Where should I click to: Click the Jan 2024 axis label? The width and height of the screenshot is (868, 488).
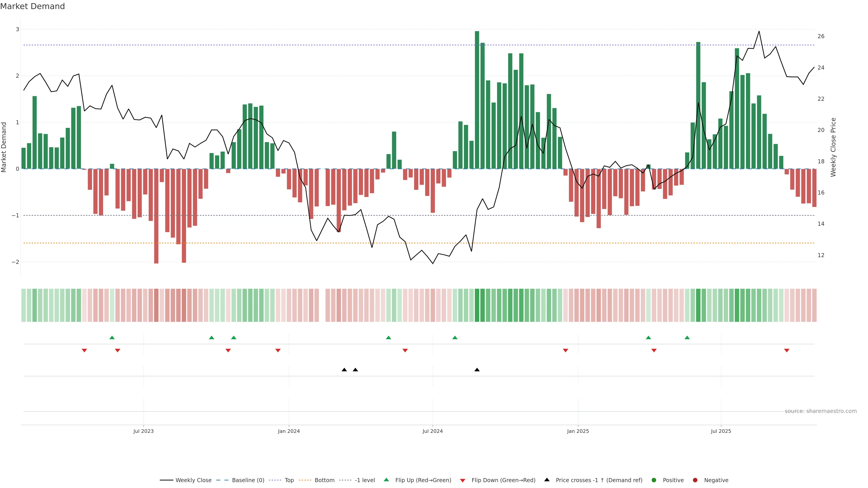click(289, 431)
